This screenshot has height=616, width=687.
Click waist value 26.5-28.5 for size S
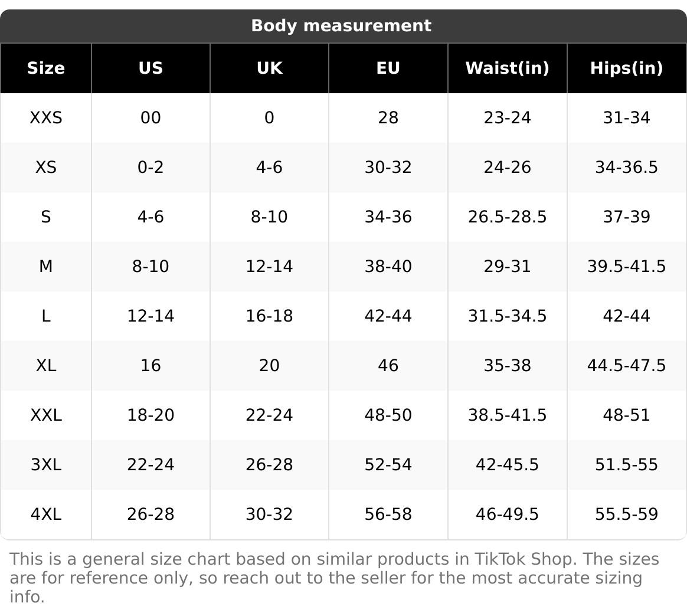507,217
